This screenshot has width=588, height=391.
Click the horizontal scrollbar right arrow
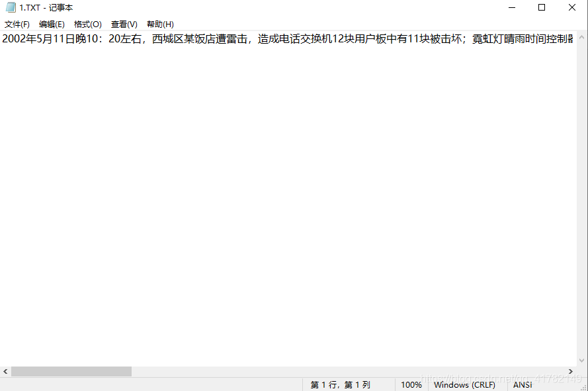point(570,372)
